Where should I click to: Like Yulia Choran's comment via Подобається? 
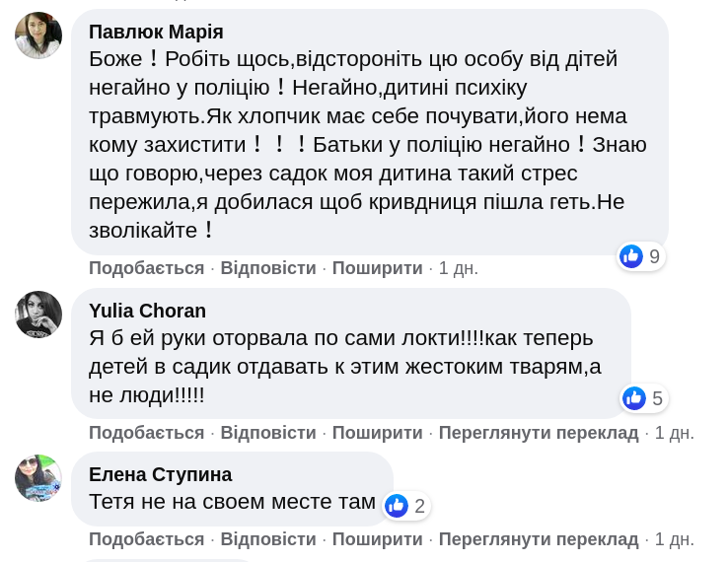146,433
